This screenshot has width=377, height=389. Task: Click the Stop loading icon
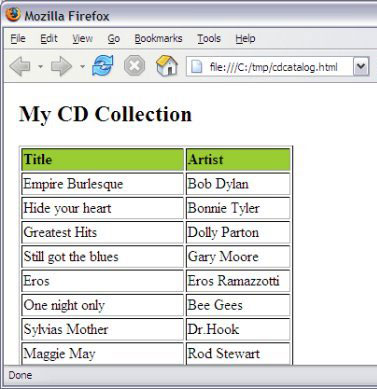[134, 66]
